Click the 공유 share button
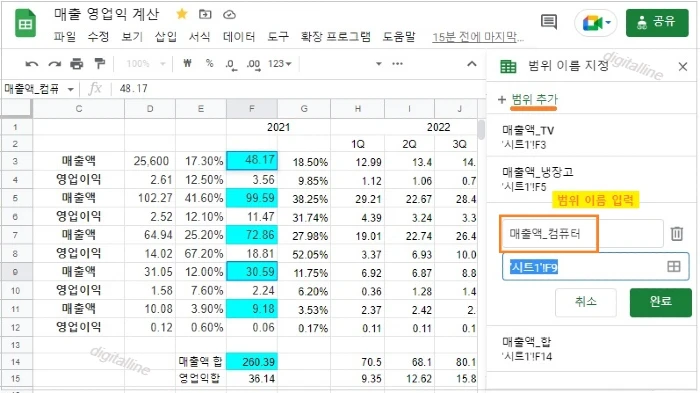 (657, 22)
